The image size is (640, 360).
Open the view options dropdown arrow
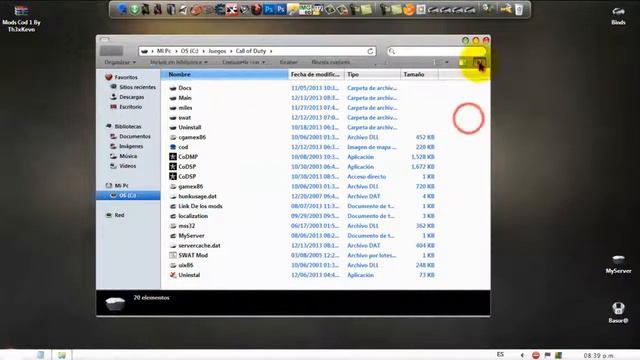coord(447,62)
